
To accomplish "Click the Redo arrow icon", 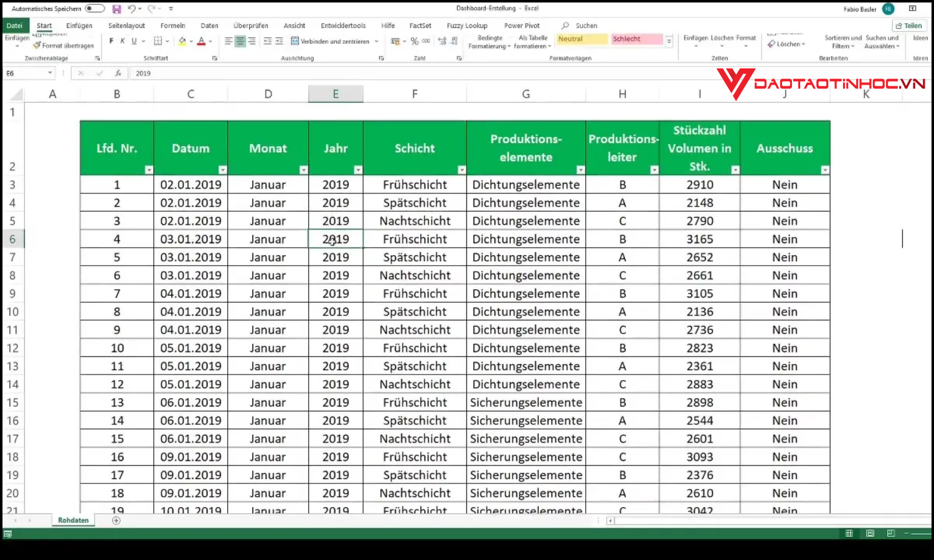I will click(151, 9).
